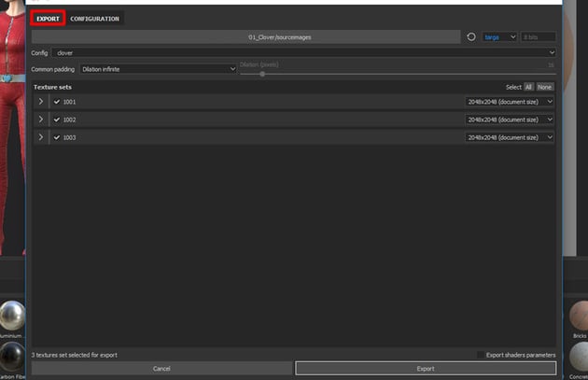
Task: Click the texture set name '1001'
Action: coord(69,102)
